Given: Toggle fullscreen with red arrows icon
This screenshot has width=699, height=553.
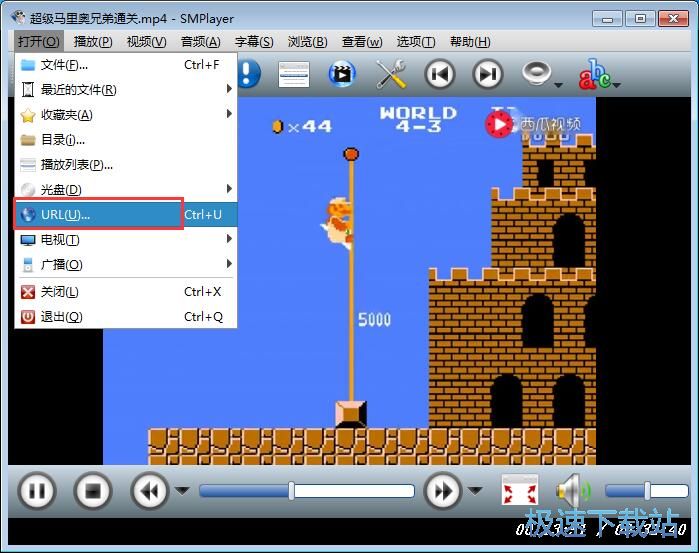Looking at the screenshot, I should pyautogui.click(x=520, y=490).
